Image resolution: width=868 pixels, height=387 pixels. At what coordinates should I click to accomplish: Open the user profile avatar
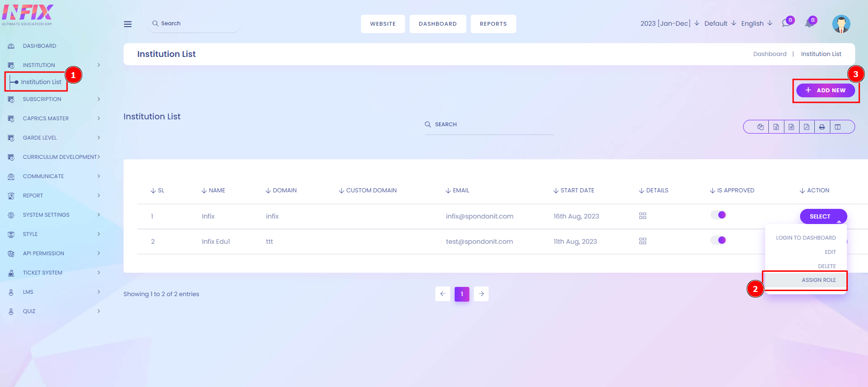[x=841, y=24]
